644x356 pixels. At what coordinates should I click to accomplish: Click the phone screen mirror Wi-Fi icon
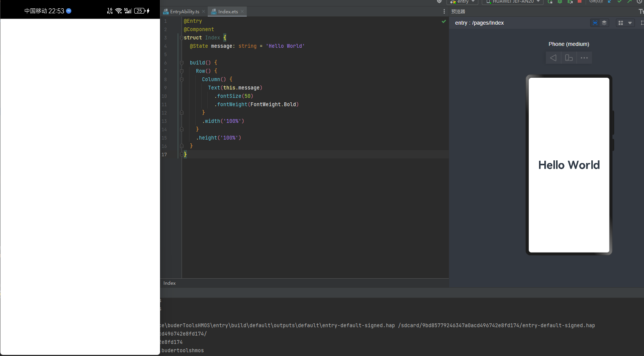click(x=119, y=11)
